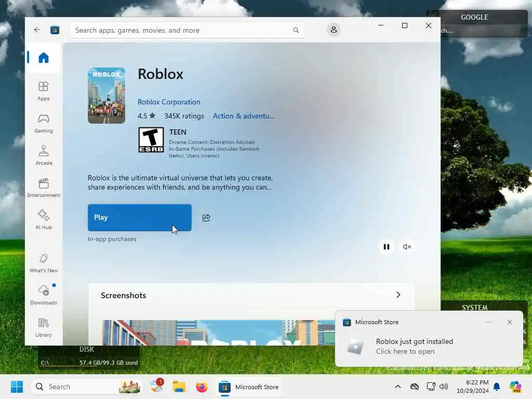This screenshot has height=399, width=532.
Task: Open the notification bell icon
Action: (497, 387)
